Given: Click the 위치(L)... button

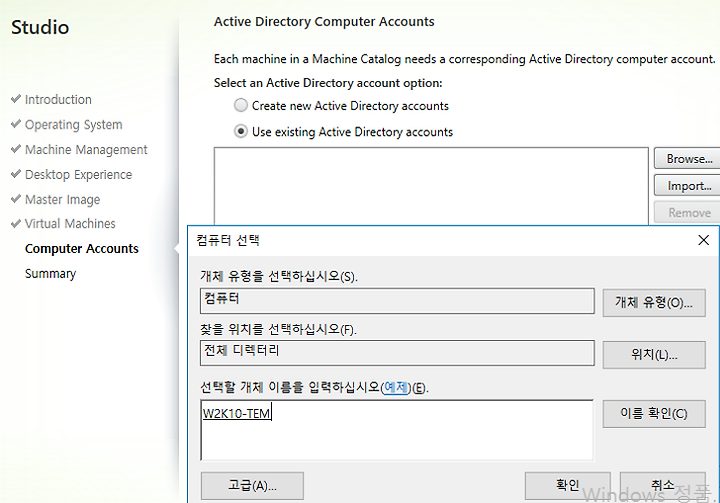Looking at the screenshot, I should pyautogui.click(x=654, y=354).
